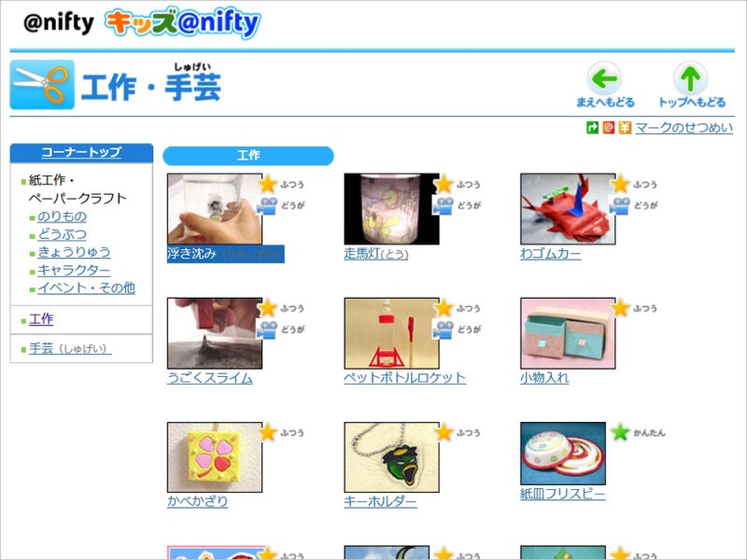
Task: Open the コーナートップ sidebar header
Action: (x=81, y=152)
